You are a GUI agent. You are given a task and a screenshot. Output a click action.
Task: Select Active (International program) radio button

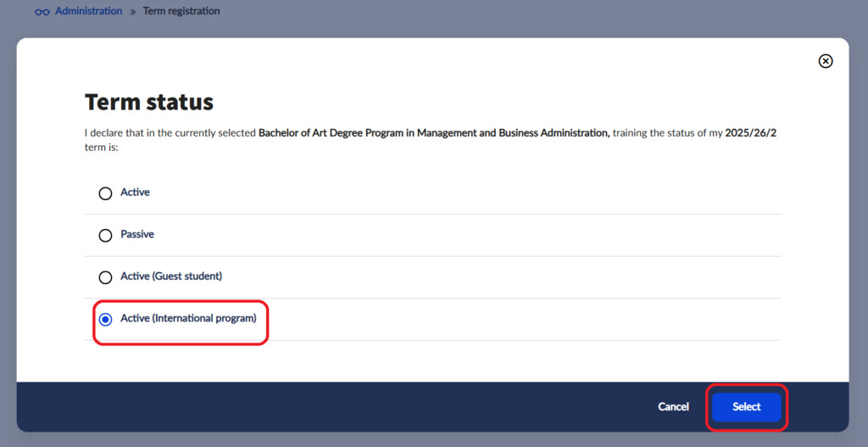click(105, 320)
